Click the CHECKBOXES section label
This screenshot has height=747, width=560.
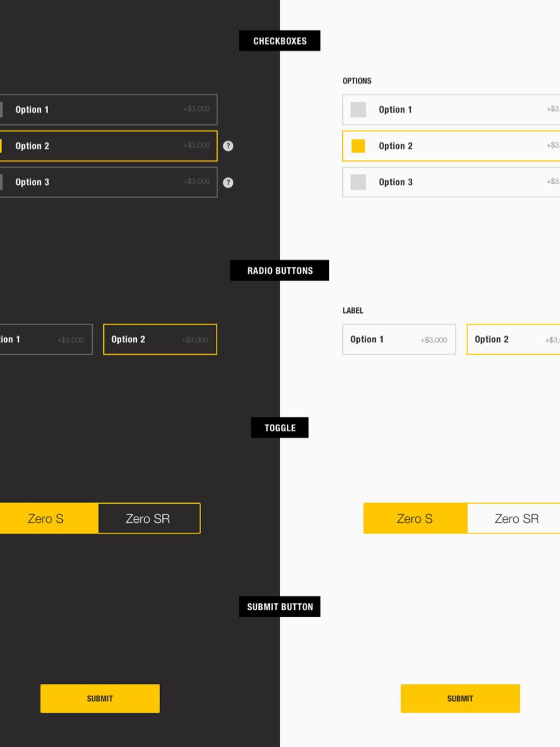pos(279,41)
